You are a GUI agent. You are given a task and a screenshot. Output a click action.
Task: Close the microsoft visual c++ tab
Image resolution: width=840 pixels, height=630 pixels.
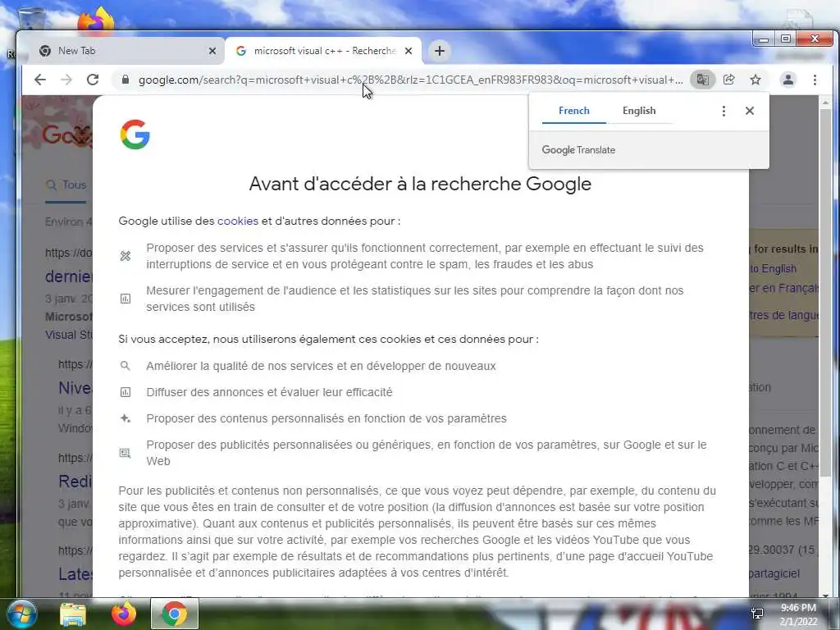409,51
